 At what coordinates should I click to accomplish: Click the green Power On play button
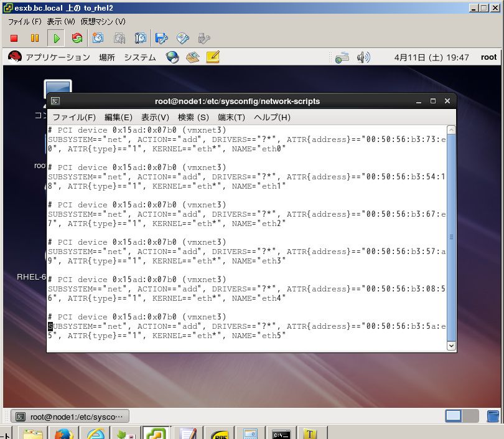(x=56, y=38)
